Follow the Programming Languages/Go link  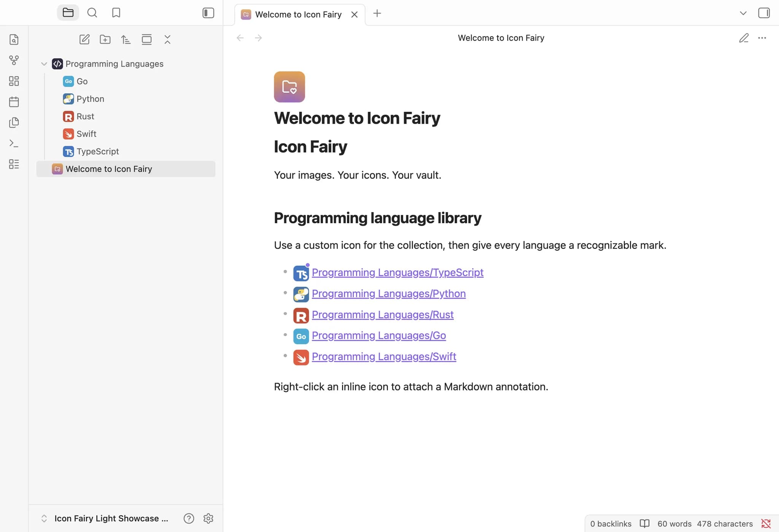point(379,335)
